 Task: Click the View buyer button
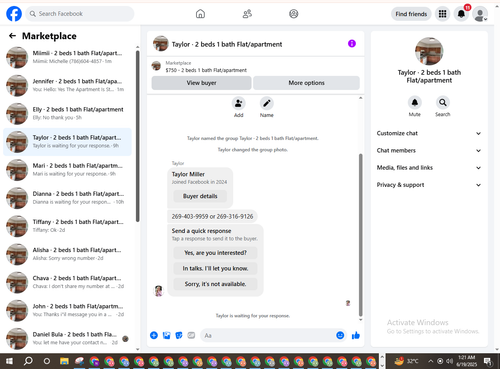[201, 83]
